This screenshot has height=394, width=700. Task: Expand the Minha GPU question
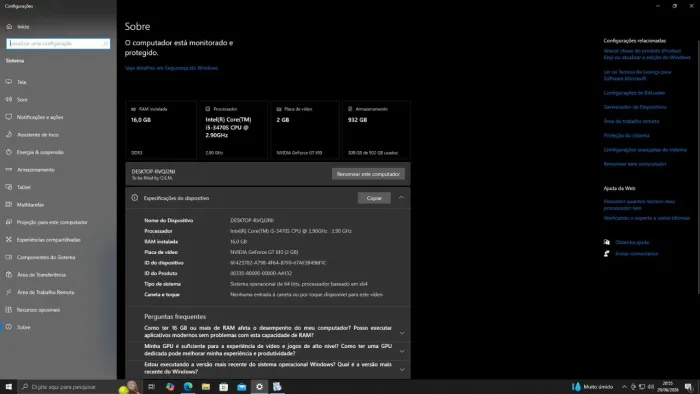[x=402, y=351]
